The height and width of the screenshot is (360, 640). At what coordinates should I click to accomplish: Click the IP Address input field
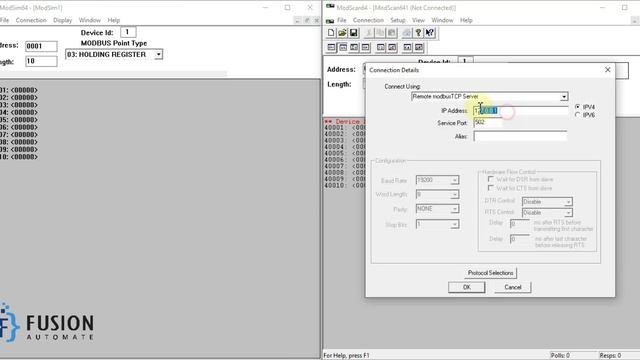pyautogui.click(x=521, y=111)
